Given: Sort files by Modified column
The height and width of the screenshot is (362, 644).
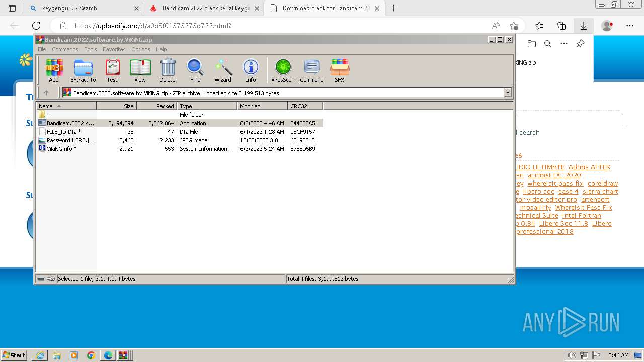Looking at the screenshot, I should point(262,106).
